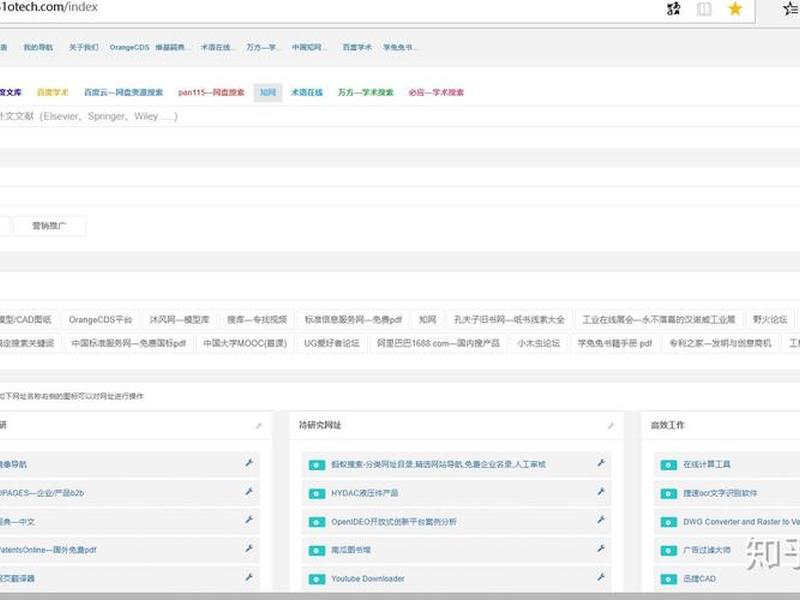Select the pan115—网盘搜索 search tab

[x=211, y=92]
